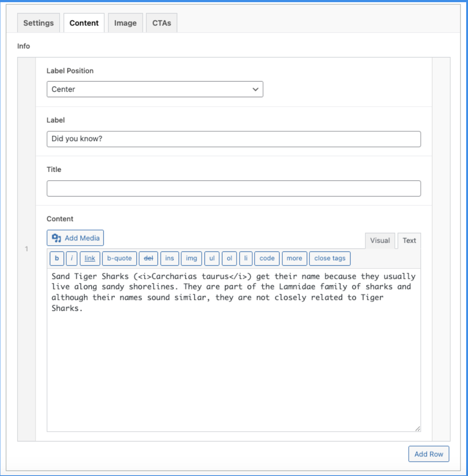The image size is (468, 476).
Task: Insert bold tag with b button
Action: tap(57, 258)
